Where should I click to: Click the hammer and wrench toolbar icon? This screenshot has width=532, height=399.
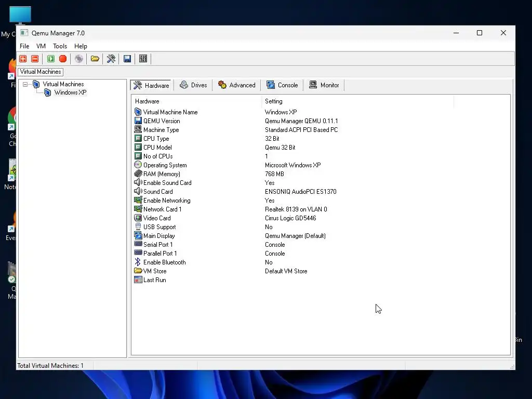click(111, 59)
